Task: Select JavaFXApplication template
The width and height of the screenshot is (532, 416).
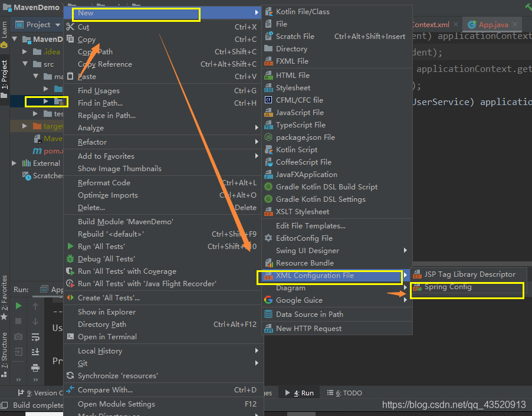Action: coord(337,175)
